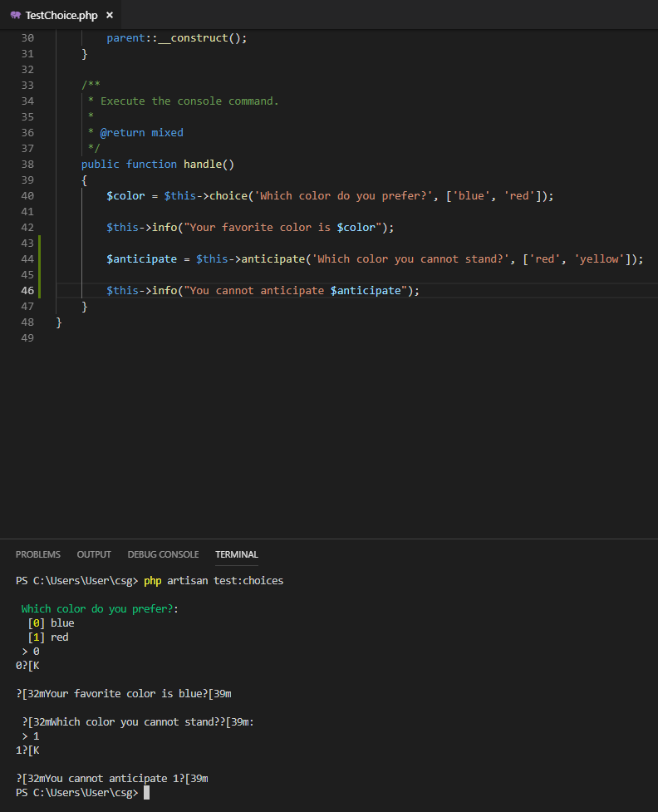Click the 'yellow' array value on line 44
Screen dimensions: 658x812
click(x=599, y=259)
